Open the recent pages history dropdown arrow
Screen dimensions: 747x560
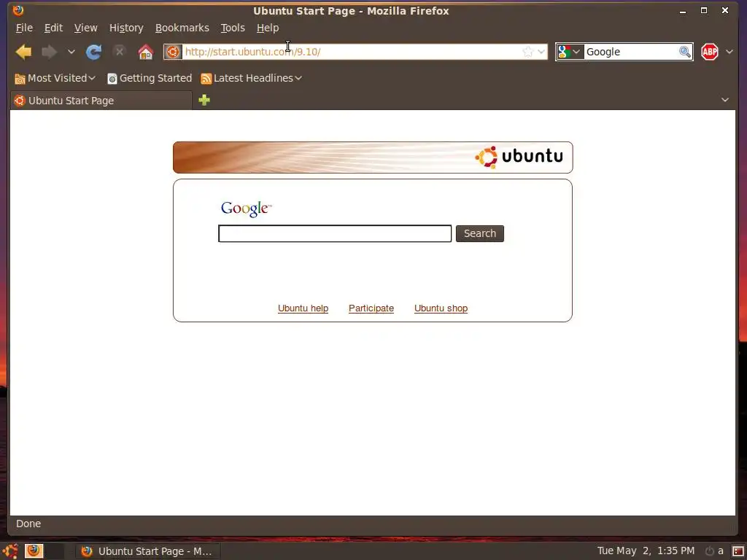tap(71, 52)
